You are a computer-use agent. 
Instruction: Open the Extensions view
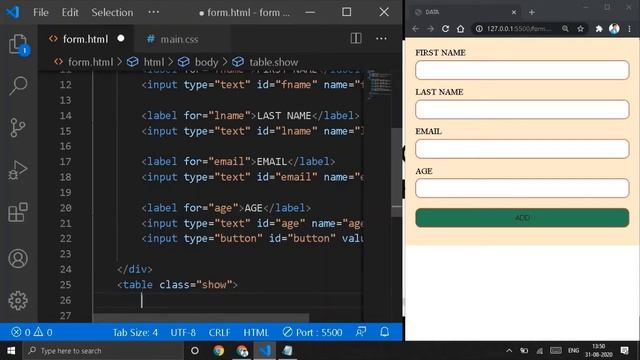coord(18,212)
